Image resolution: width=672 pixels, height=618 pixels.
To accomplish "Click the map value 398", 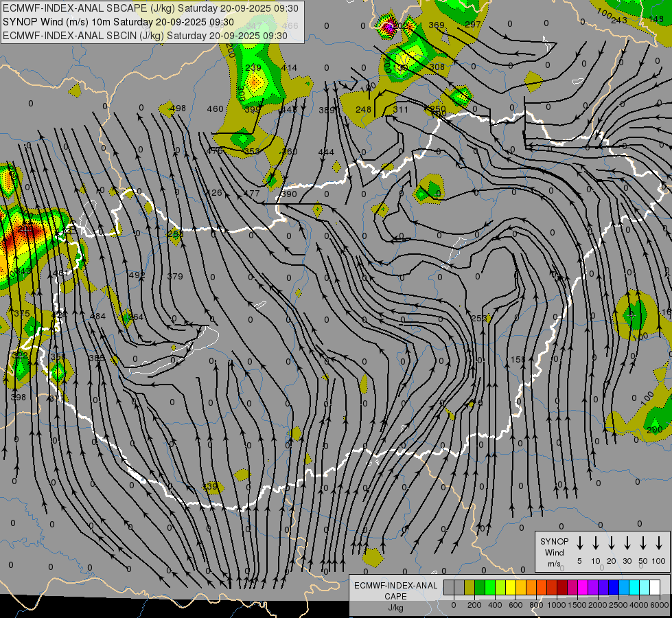I will pyautogui.click(x=18, y=397).
